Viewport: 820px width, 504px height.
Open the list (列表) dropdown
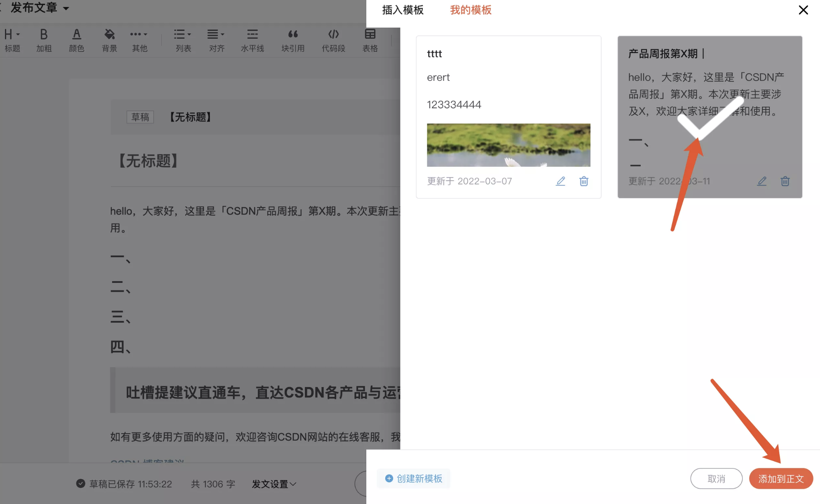pyautogui.click(x=183, y=40)
